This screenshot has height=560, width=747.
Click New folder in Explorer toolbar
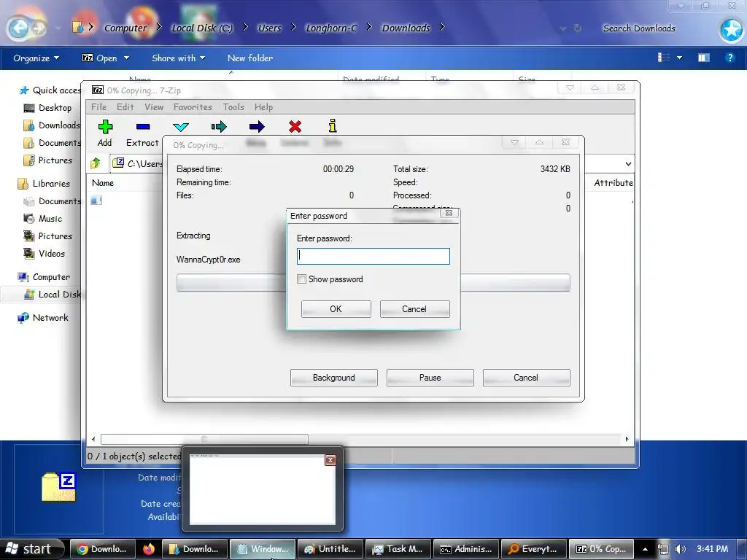(250, 58)
